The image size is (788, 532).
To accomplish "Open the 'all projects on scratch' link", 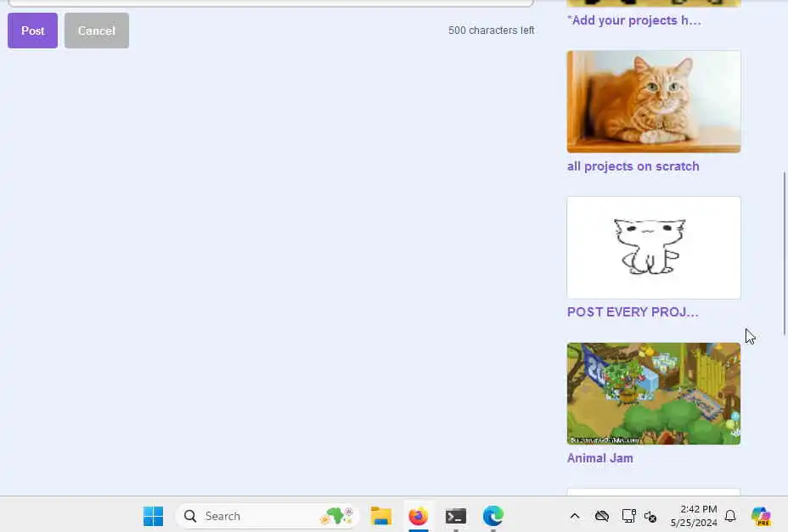I will click(x=633, y=166).
